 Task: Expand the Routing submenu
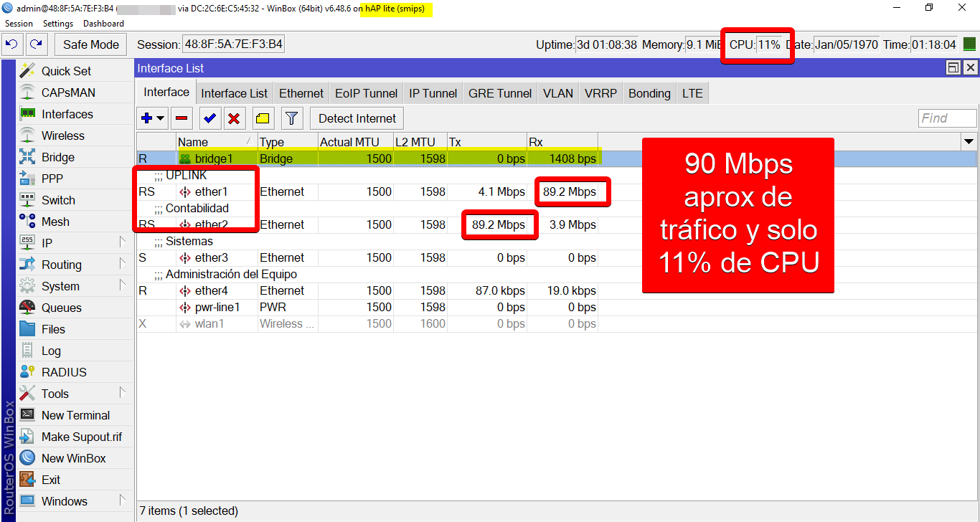(61, 265)
